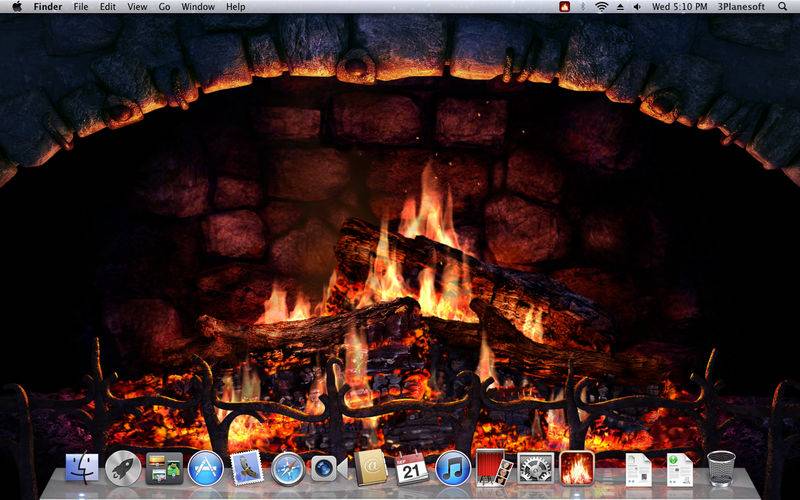Open the Apple menu
The image size is (800, 500).
[x=17, y=7]
